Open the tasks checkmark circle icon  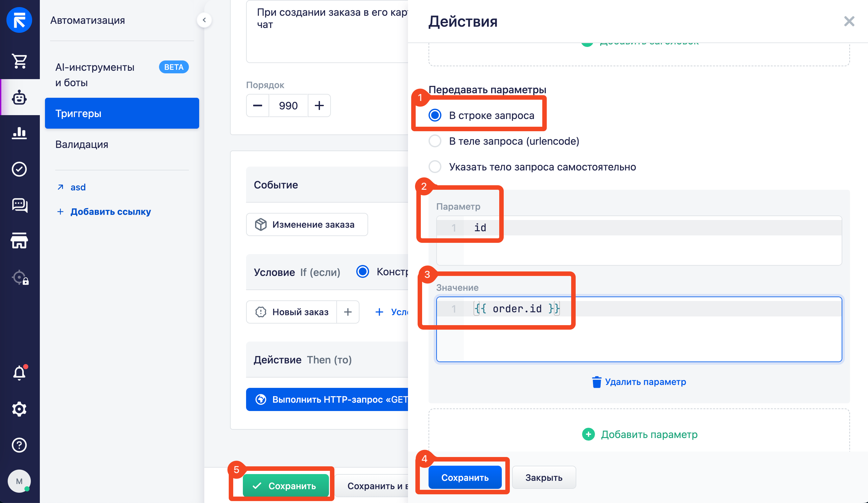tap(19, 169)
